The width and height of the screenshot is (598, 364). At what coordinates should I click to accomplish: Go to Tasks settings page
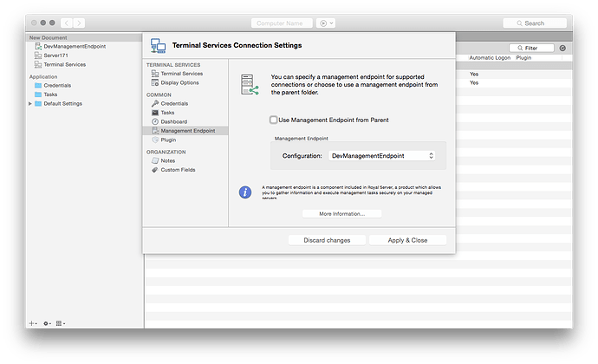click(x=169, y=113)
